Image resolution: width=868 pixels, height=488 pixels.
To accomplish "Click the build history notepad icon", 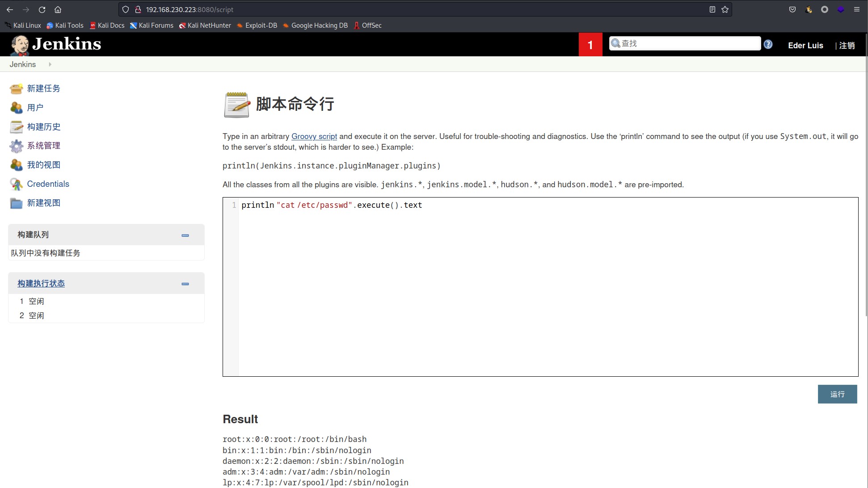I will pyautogui.click(x=16, y=127).
